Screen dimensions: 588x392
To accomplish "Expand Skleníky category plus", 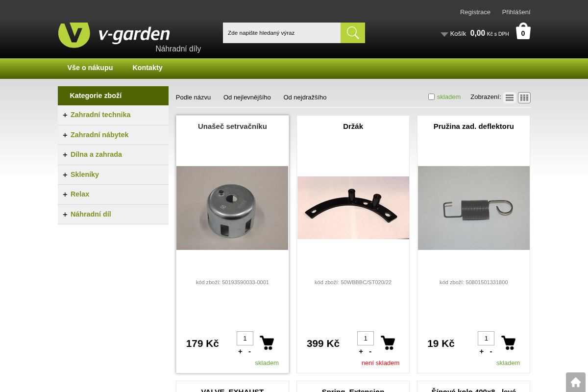I will click(65, 175).
